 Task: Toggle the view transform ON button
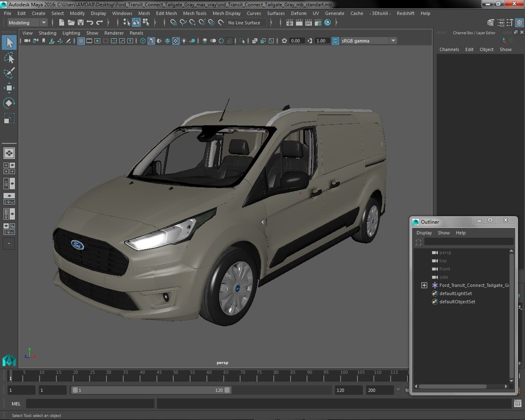pos(335,41)
